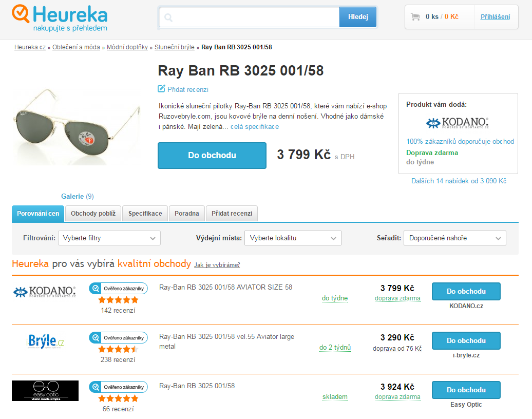The image size is (532, 419).
Task: Click KODANO logo in shop list
Action: pos(45,292)
